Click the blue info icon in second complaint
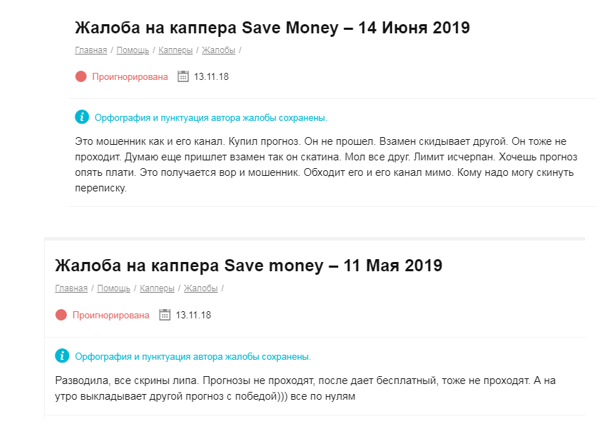Screen dimensions: 615x431 (62, 356)
